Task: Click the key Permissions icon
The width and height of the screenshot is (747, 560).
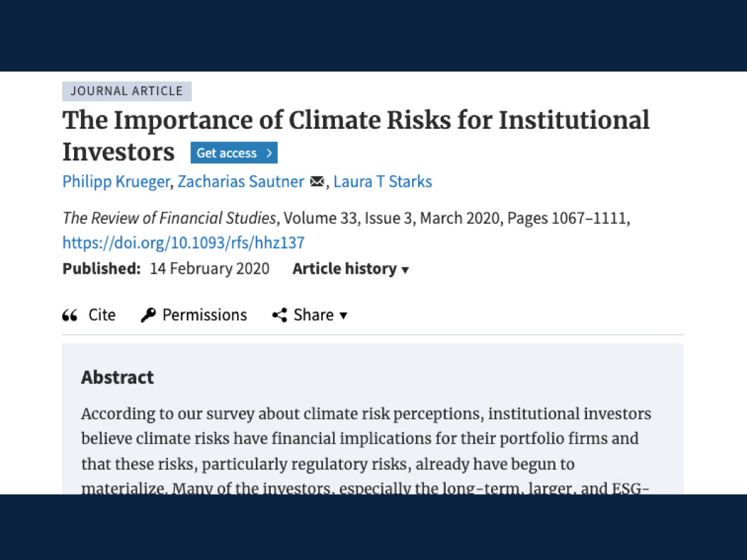Action: pyautogui.click(x=148, y=315)
